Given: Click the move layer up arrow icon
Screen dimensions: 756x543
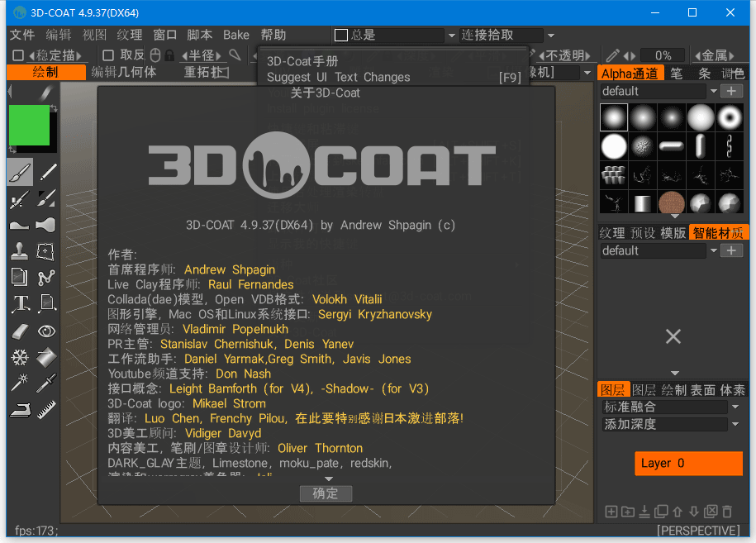Looking at the screenshot, I should pos(678,512).
